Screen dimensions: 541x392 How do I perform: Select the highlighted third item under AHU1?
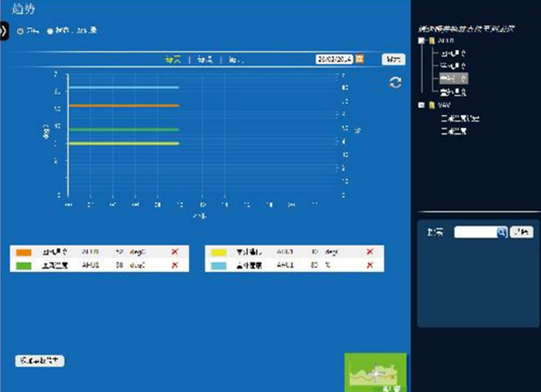(453, 78)
